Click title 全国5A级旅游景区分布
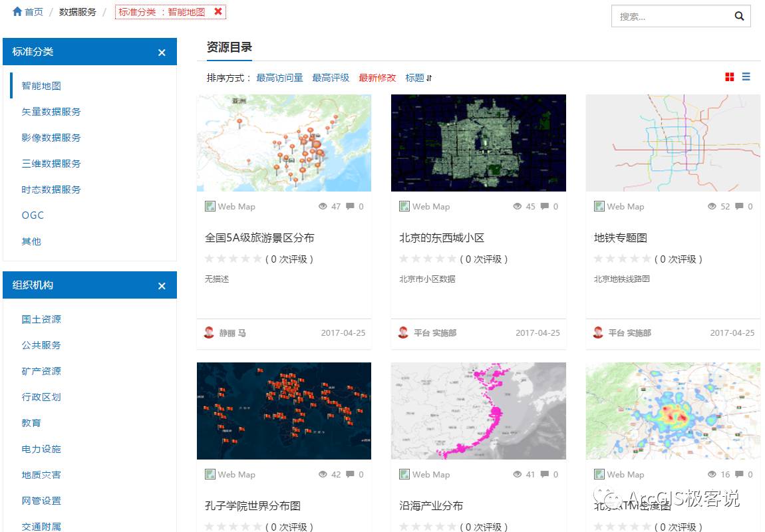The image size is (765, 532). click(x=259, y=238)
